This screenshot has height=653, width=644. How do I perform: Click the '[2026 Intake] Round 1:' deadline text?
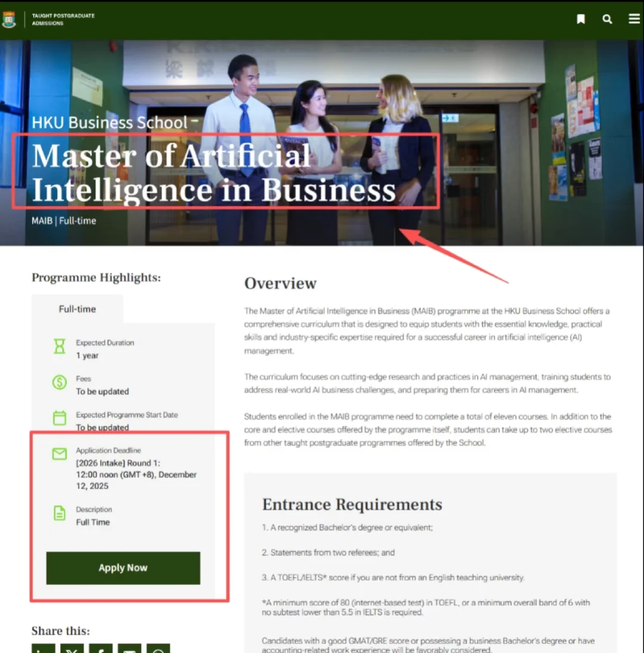pos(118,463)
